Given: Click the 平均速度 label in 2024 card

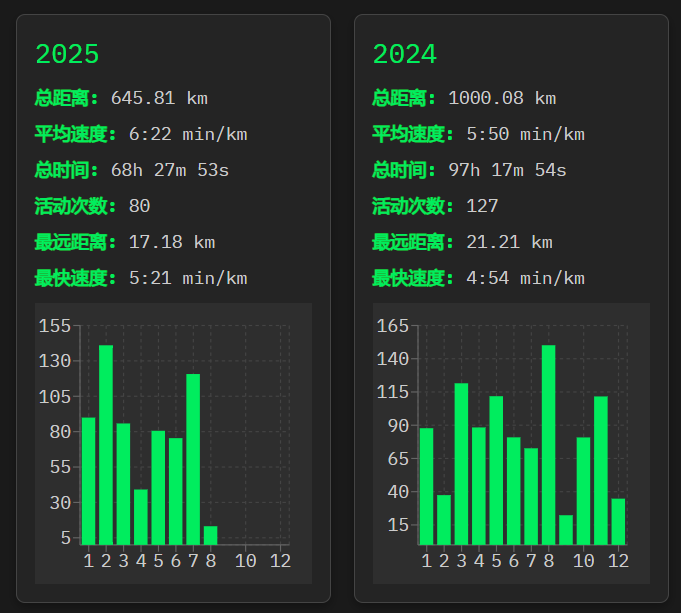Looking at the screenshot, I should click(413, 134).
